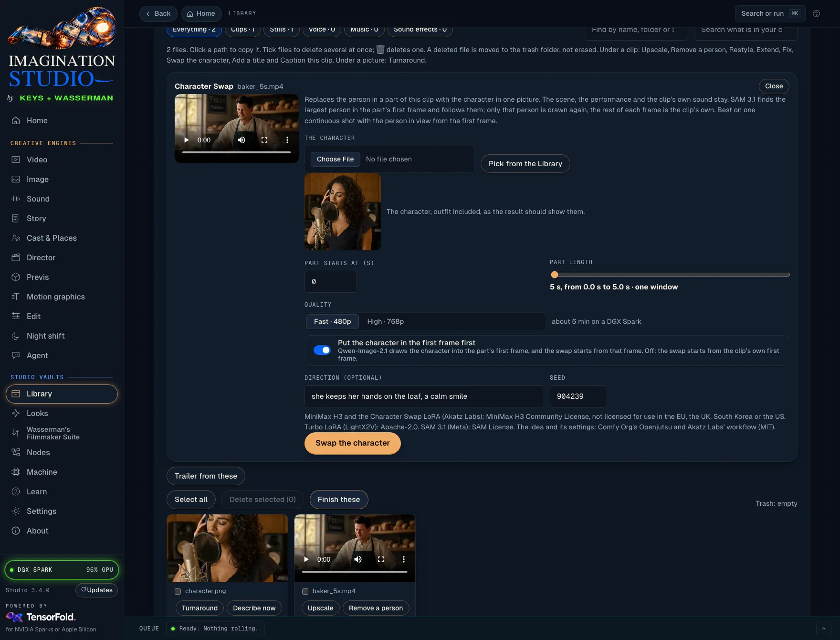Click Choose File for the character
This screenshot has height=640, width=840.
(336, 159)
